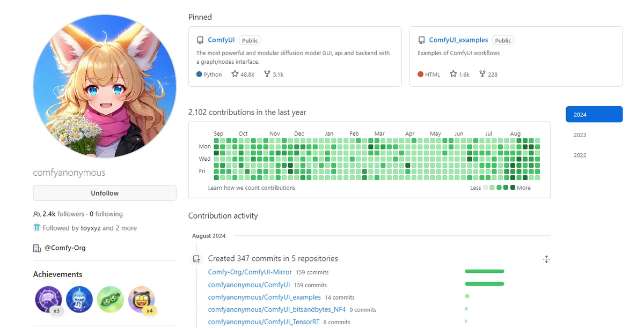Image resolution: width=644 pixels, height=328 pixels.
Task: Click the Pull Shark achievement badge
Action: pyautogui.click(x=79, y=300)
